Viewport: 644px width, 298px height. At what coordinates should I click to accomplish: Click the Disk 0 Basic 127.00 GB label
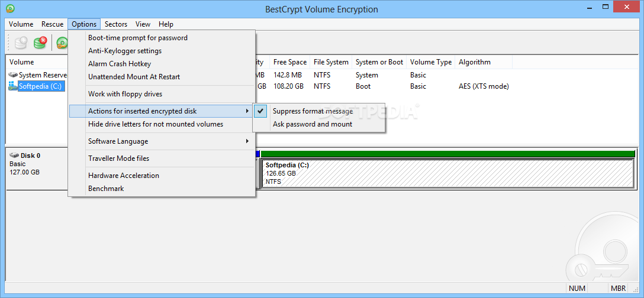coord(25,164)
